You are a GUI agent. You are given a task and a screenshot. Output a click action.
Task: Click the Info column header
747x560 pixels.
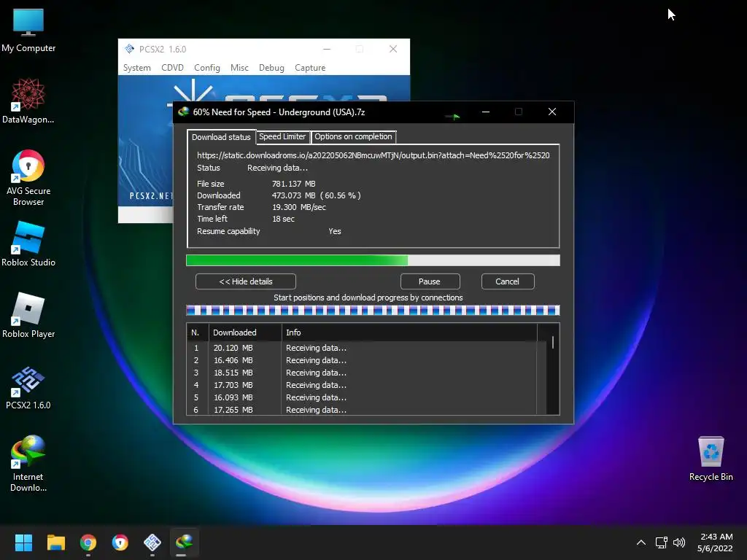pyautogui.click(x=409, y=332)
